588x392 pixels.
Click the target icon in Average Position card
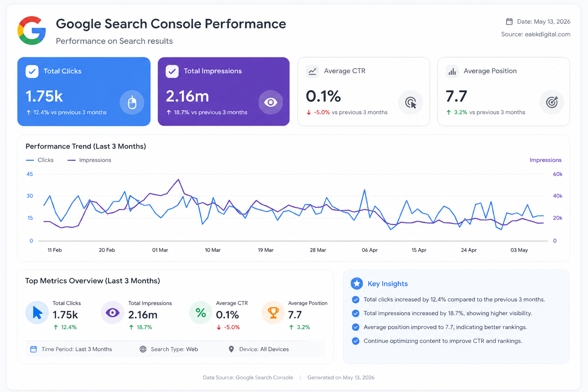point(552,102)
